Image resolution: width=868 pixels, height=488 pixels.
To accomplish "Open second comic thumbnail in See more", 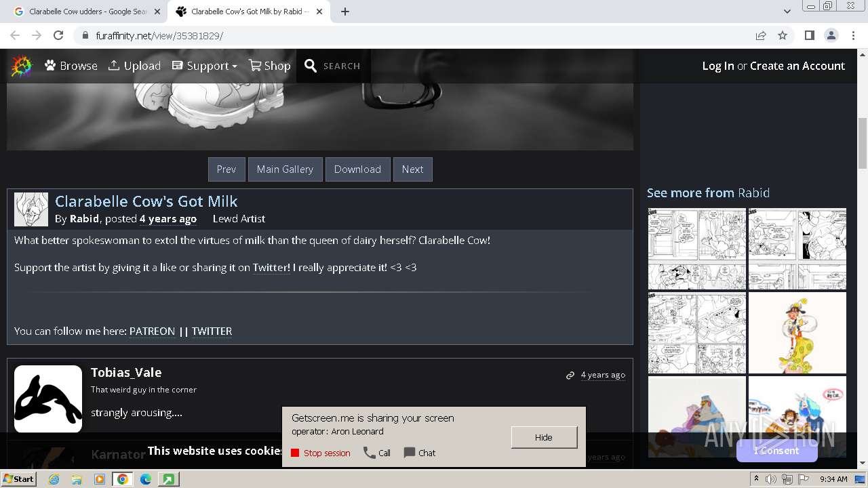I will [797, 249].
